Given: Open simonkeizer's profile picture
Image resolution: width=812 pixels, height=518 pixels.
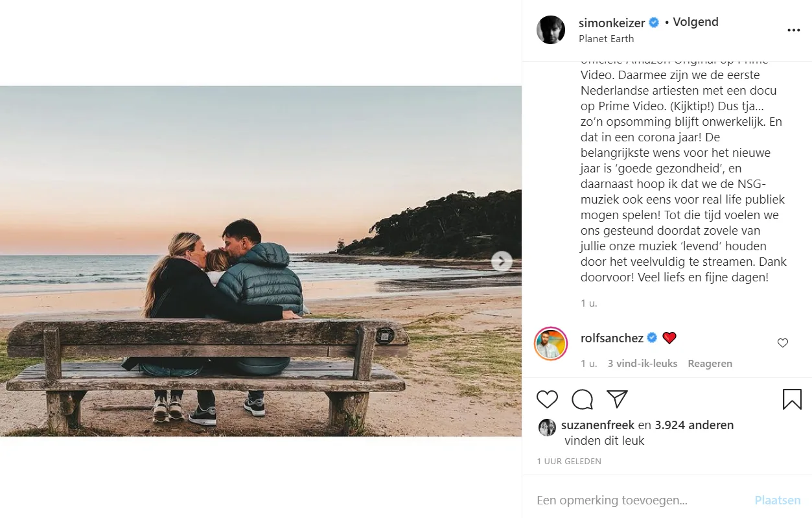Looking at the screenshot, I should (x=551, y=30).
